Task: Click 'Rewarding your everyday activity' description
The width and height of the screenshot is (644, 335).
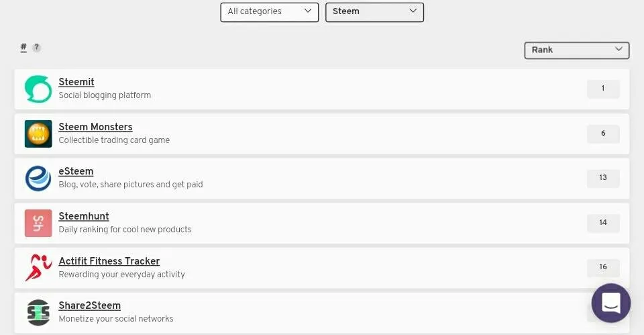Action: coord(121,274)
